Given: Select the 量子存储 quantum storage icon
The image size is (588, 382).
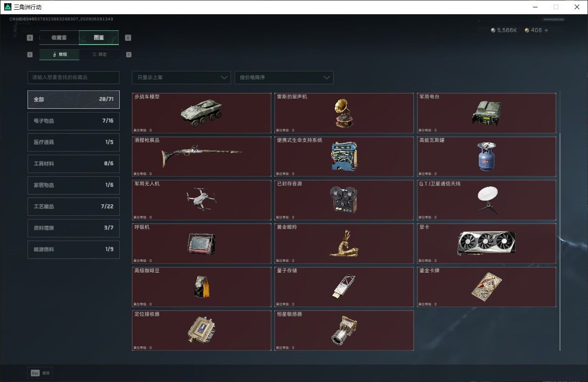Looking at the screenshot, I should (x=344, y=287).
